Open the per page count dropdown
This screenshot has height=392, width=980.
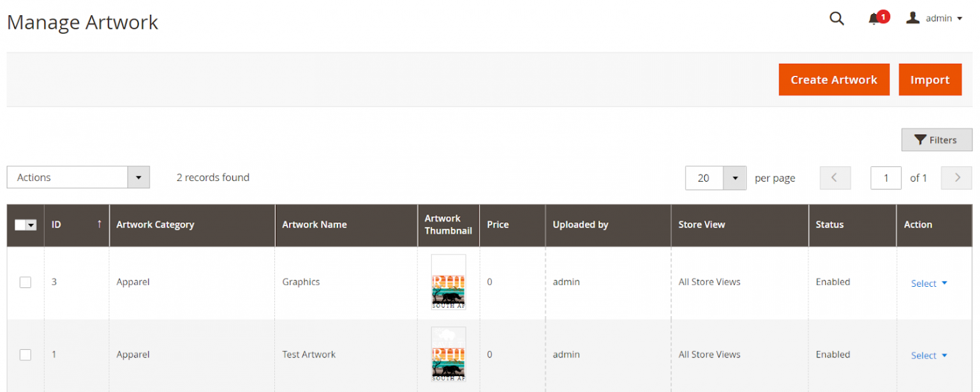pos(734,178)
